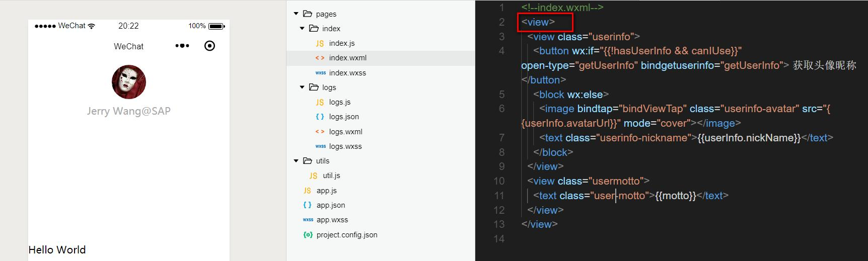Image resolution: width=868 pixels, height=261 pixels.
Task: Click the braces icon beside logs.json
Action: pyautogui.click(x=320, y=117)
